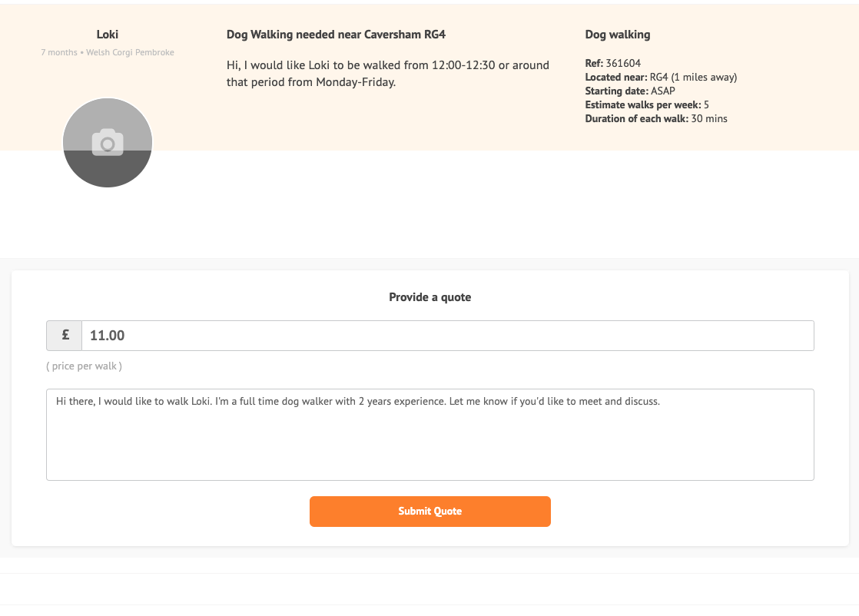Submit the quote with the orange button
The width and height of the screenshot is (859, 616).
[x=430, y=512]
